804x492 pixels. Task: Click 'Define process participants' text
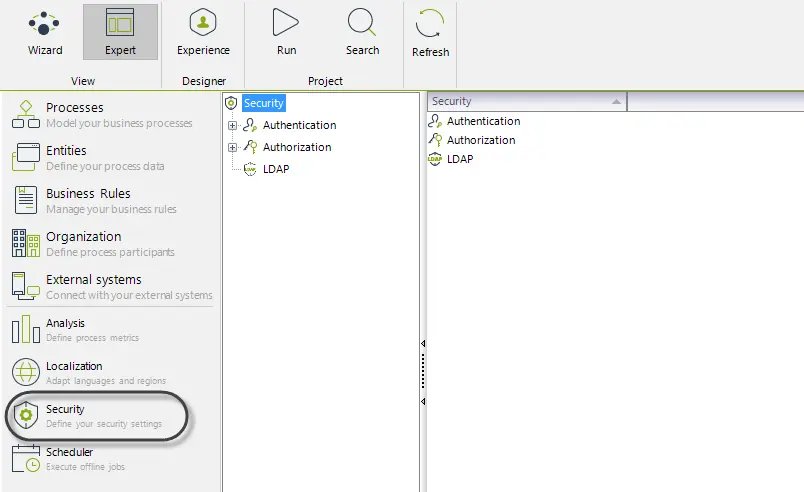click(x=110, y=252)
